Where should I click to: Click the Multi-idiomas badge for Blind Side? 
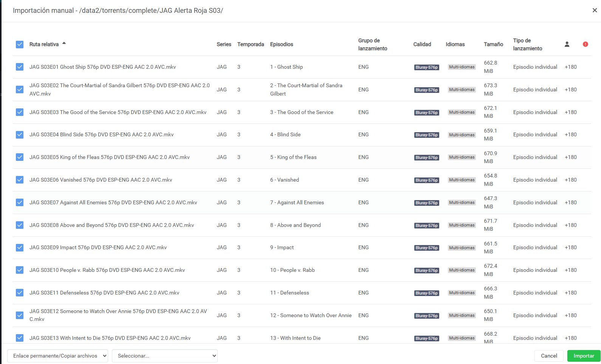pos(462,135)
